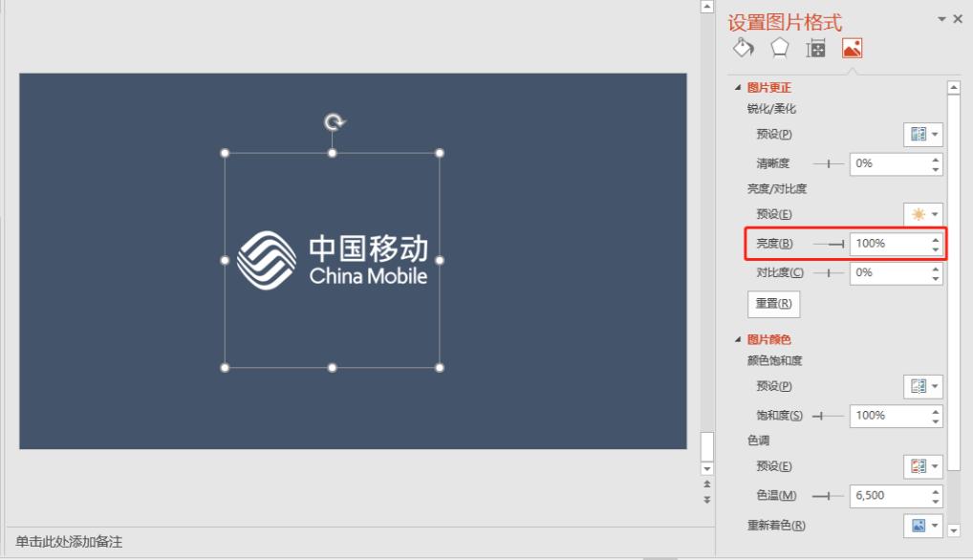This screenshot has width=973, height=560.
Task: Collapse the 图片颜色 section
Action: (x=736, y=339)
